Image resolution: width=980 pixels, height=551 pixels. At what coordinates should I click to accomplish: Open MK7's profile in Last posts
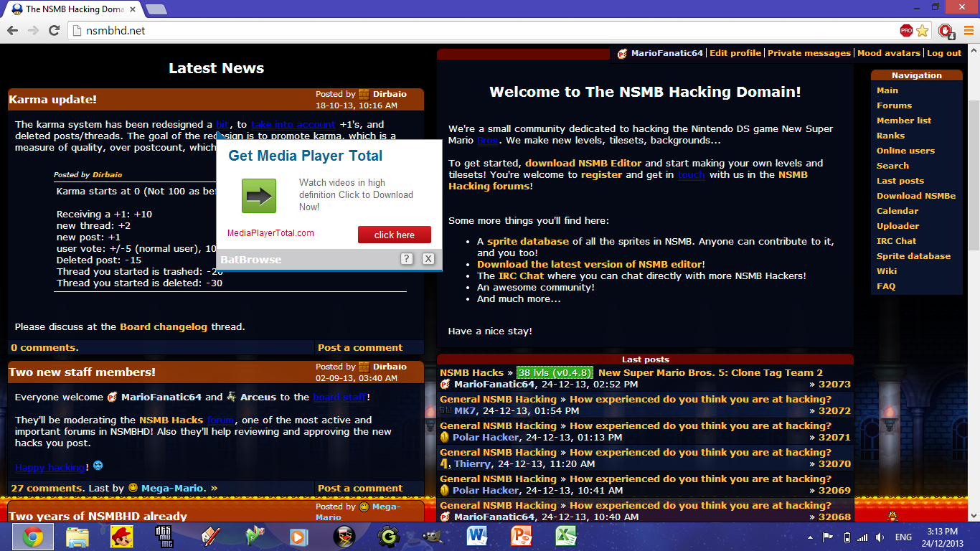tap(466, 411)
